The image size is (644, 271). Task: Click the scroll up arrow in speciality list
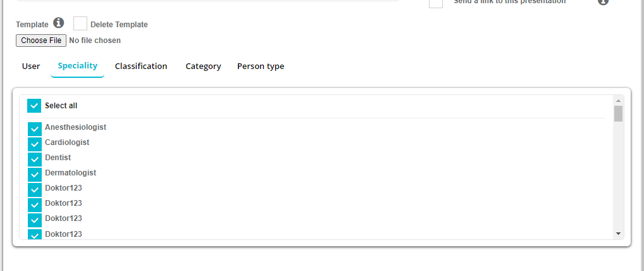point(619,100)
